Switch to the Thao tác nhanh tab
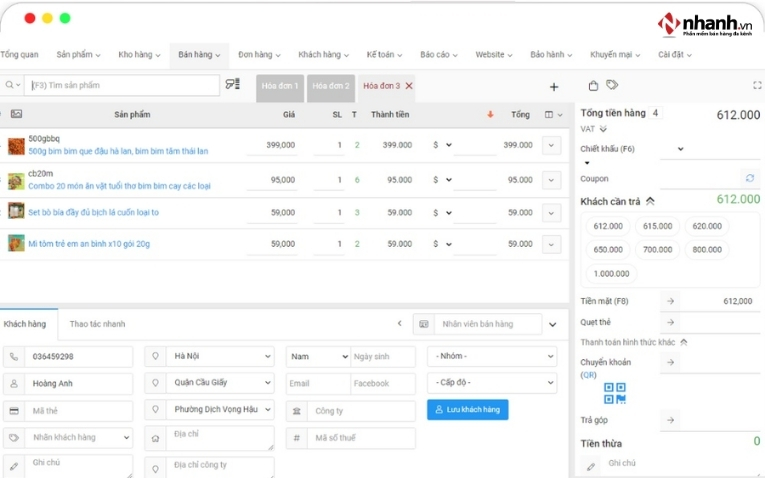Viewport: 765px width, 478px height. tap(97, 324)
